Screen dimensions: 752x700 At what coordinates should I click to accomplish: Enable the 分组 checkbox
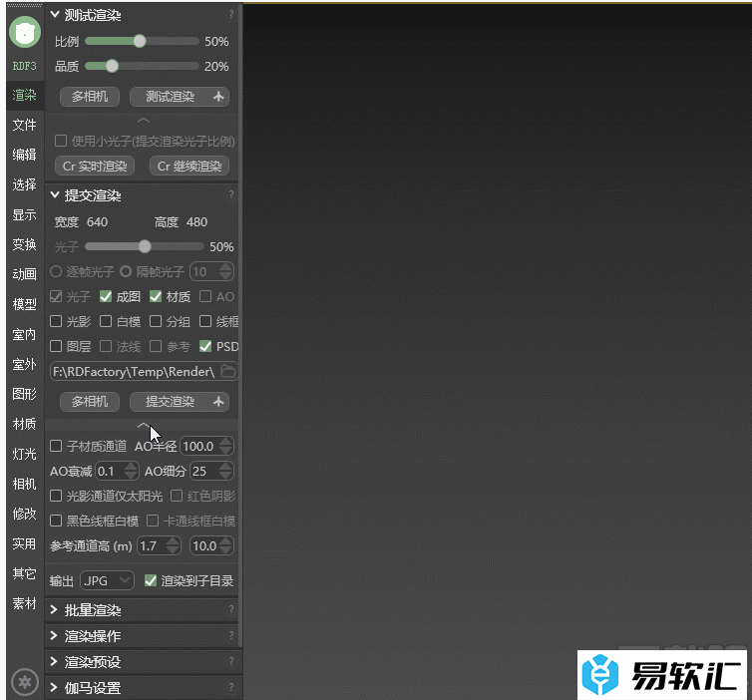click(156, 321)
